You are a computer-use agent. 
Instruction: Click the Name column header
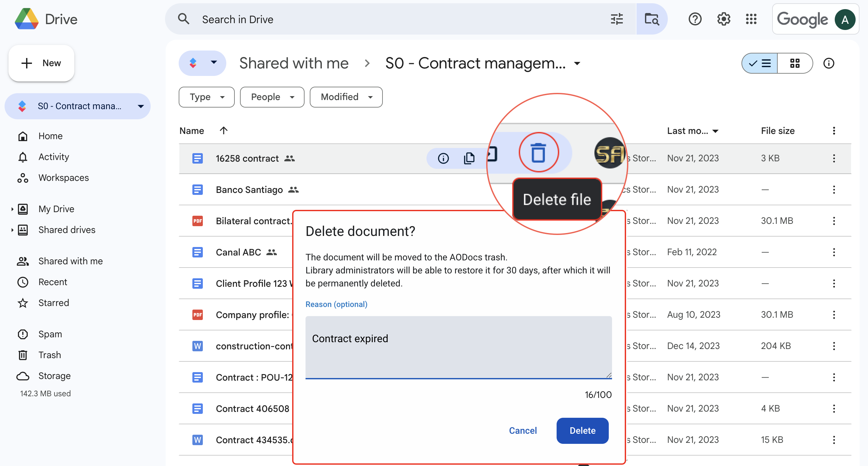point(192,131)
